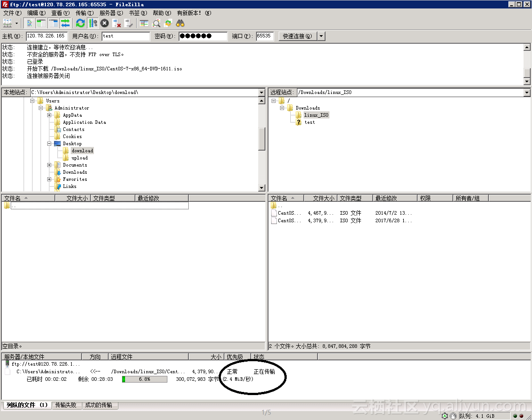Collapse the Users folder in local tree
Image resolution: width=532 pixels, height=420 pixels.
32,101
